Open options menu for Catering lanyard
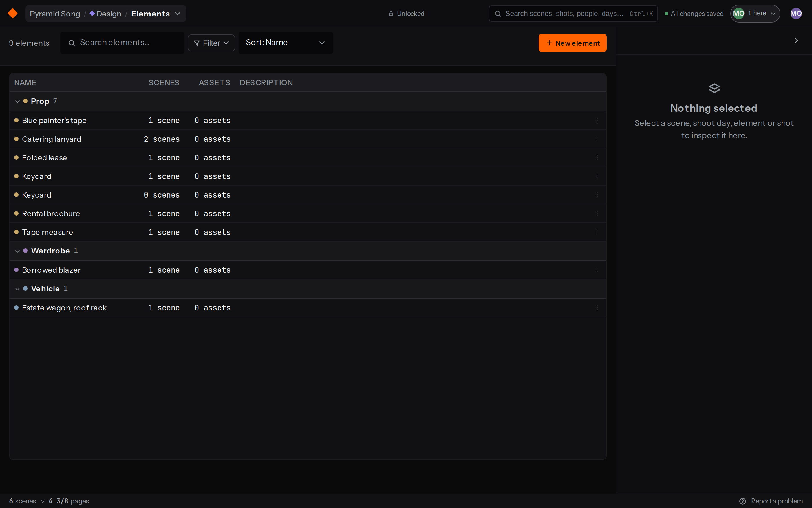 (597, 139)
